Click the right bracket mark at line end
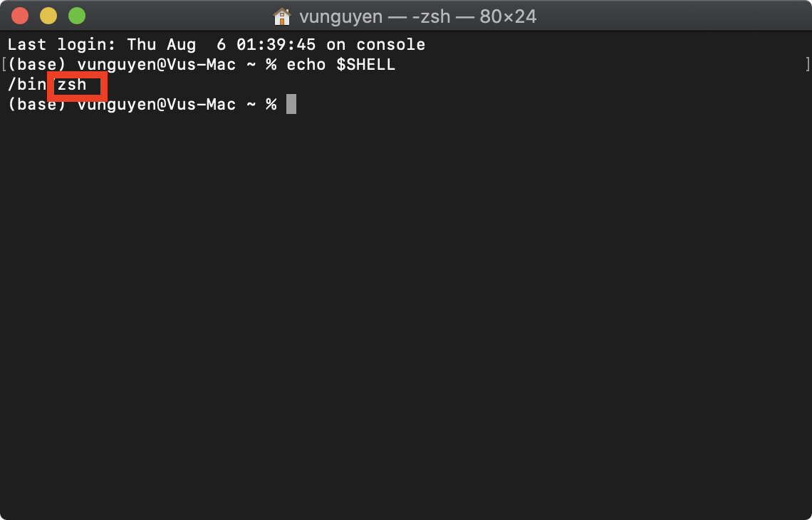The height and width of the screenshot is (520, 812). (808, 65)
